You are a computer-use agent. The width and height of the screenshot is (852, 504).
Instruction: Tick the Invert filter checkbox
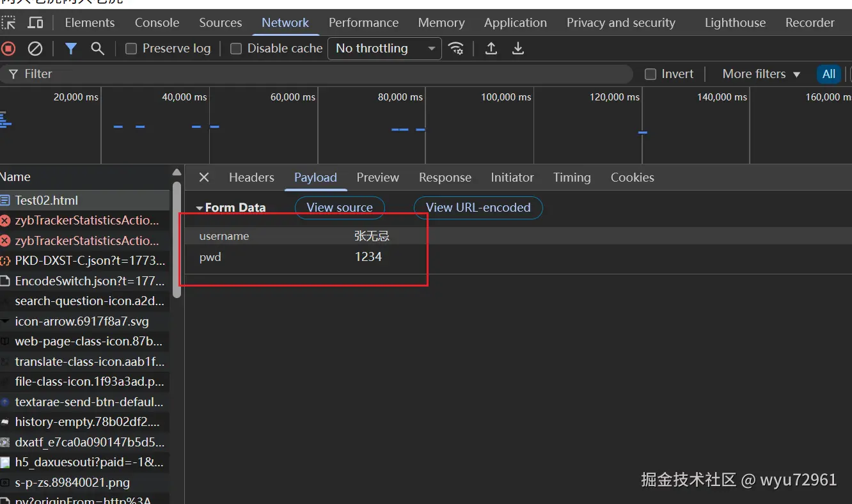pos(651,74)
